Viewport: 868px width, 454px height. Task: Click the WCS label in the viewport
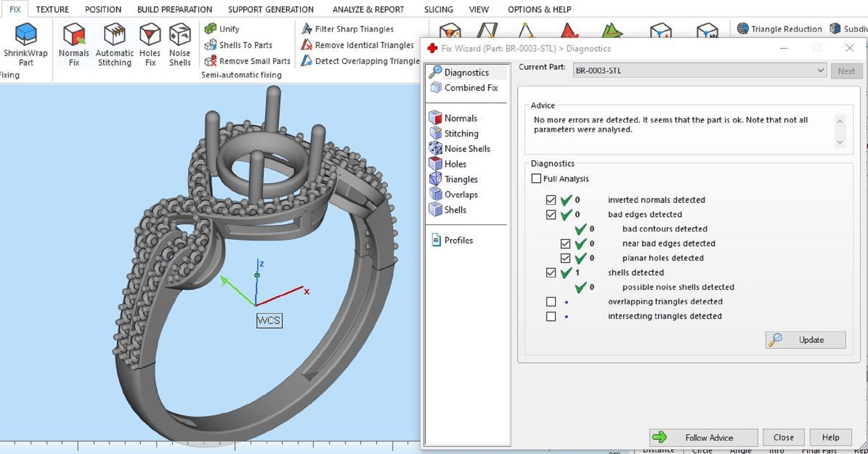point(269,320)
